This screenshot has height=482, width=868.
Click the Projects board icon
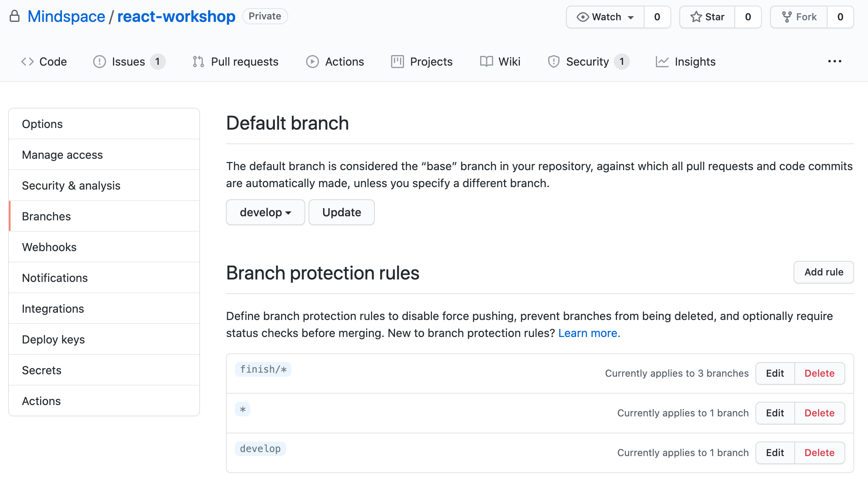[397, 62]
